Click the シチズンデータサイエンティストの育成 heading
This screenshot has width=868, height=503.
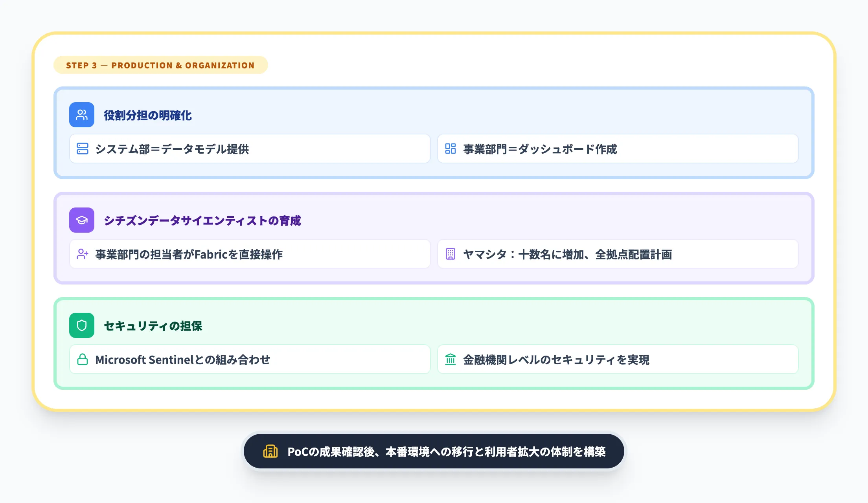point(203,220)
